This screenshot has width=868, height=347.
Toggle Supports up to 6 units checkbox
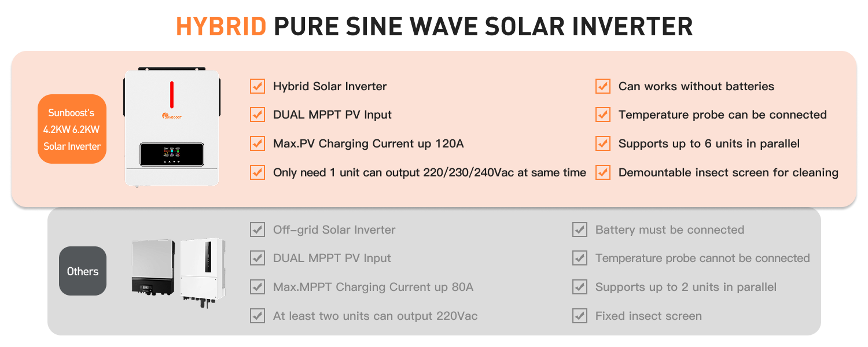pos(603,143)
